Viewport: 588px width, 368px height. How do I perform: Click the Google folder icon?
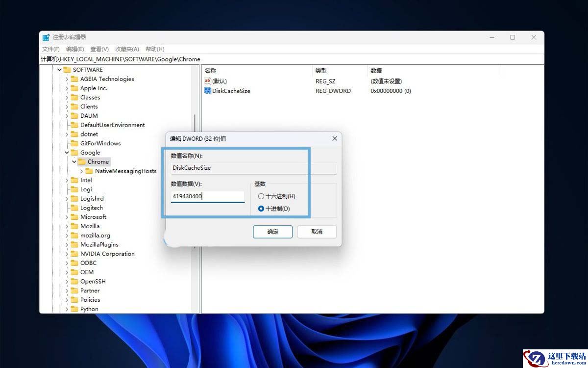(x=74, y=153)
